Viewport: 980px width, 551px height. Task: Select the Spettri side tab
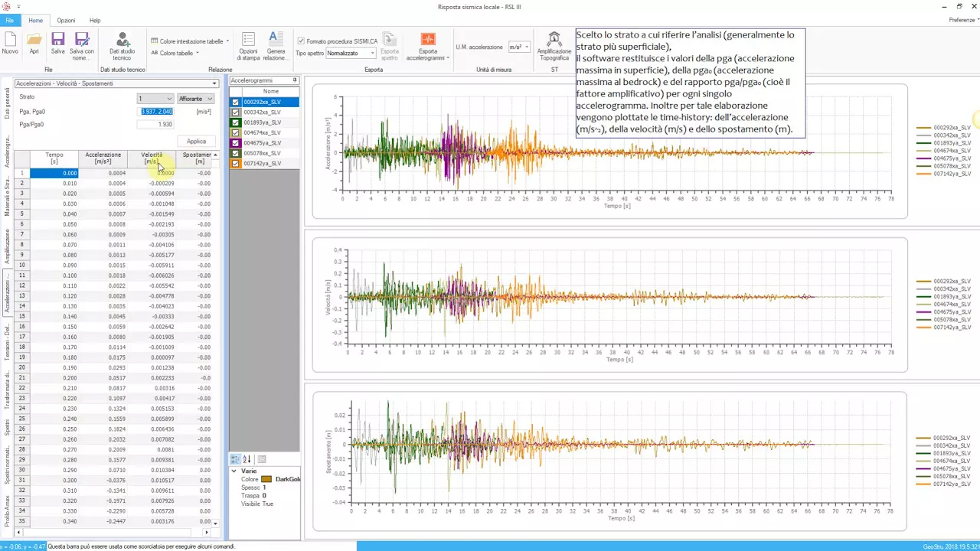tap(7, 427)
